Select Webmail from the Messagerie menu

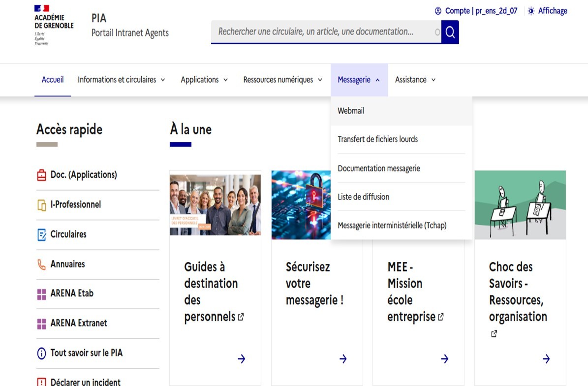351,111
